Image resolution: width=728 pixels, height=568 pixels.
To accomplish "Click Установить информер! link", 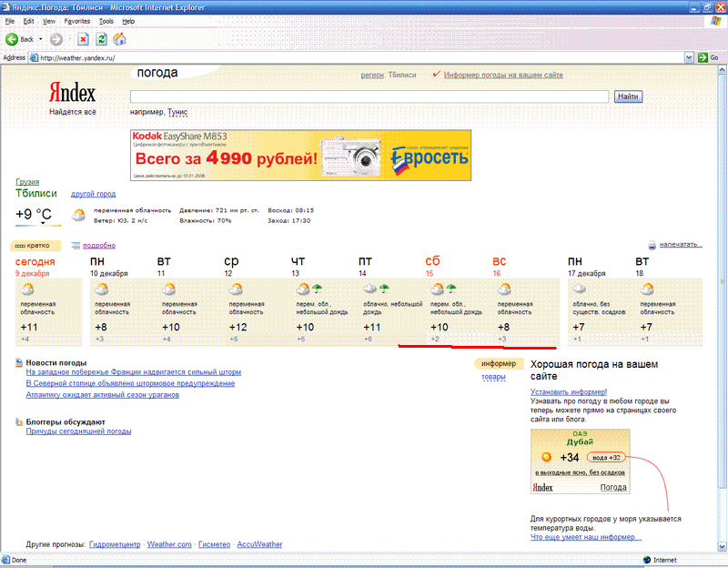I will (x=569, y=392).
